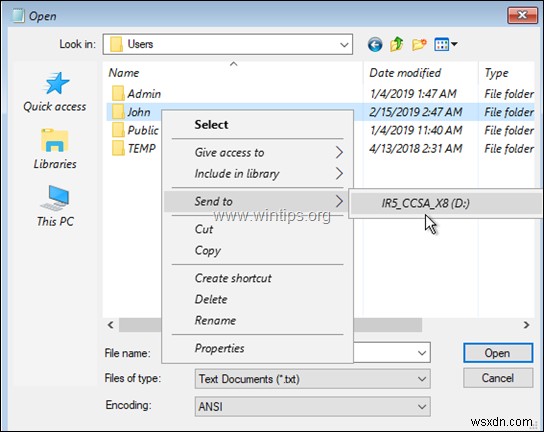Screen dimensions: 544x432
Task: Select the John folder icon
Action: tap(118, 112)
